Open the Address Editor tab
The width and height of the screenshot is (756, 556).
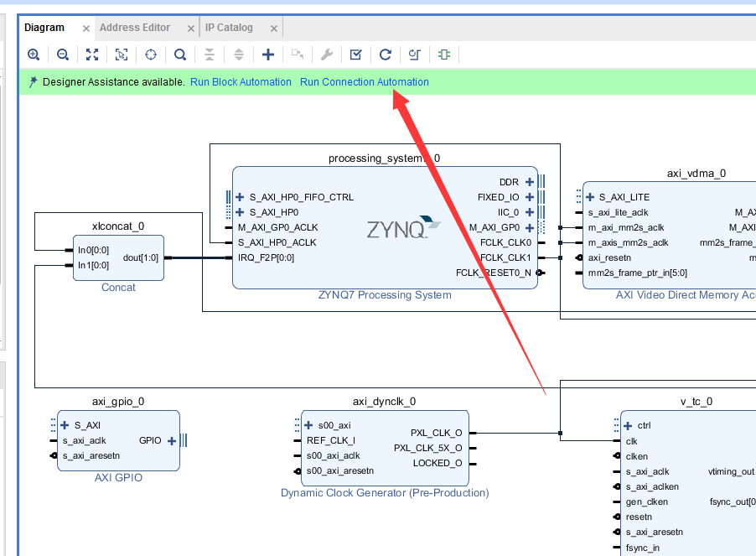point(135,28)
